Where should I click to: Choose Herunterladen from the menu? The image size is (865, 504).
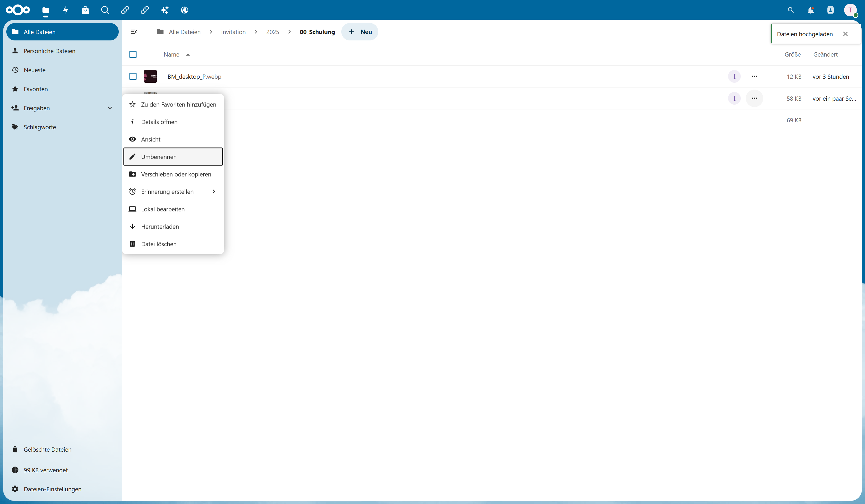pyautogui.click(x=173, y=227)
